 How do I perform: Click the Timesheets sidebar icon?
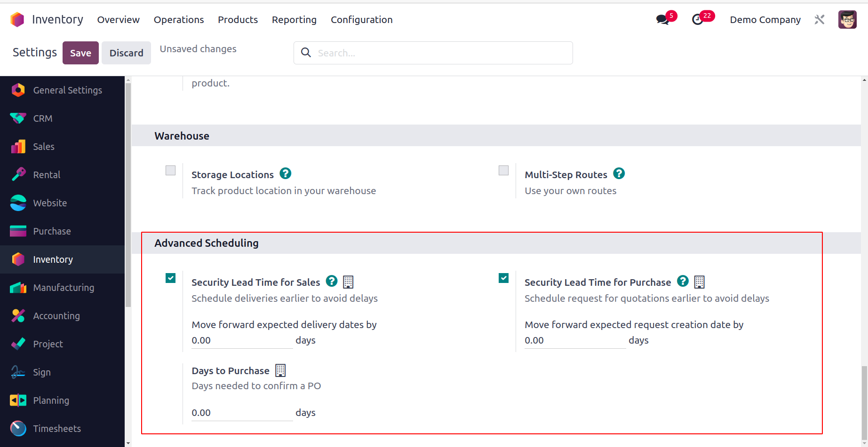[x=18, y=429]
